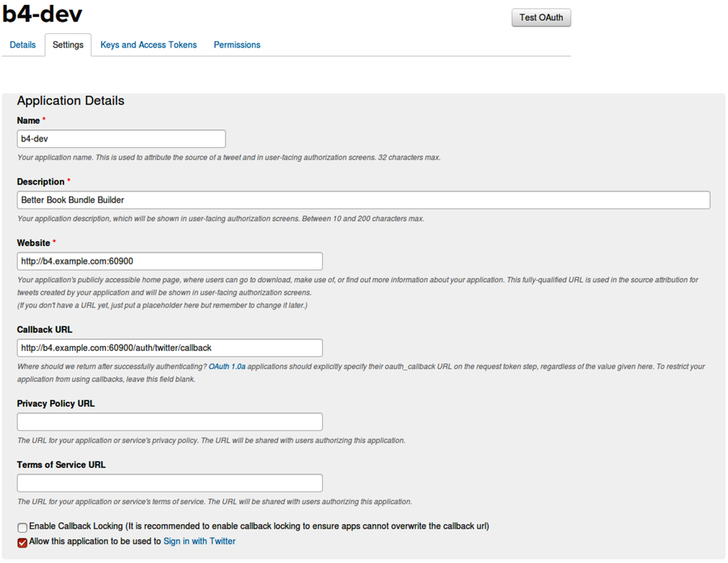Enable the Callback Locking checkbox
728x563 pixels.
coord(22,527)
